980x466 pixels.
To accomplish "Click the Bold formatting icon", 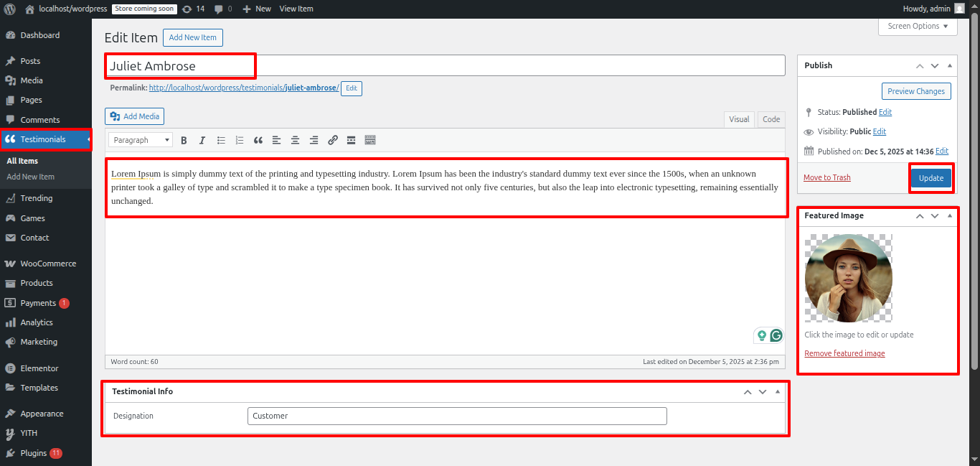I will 184,140.
